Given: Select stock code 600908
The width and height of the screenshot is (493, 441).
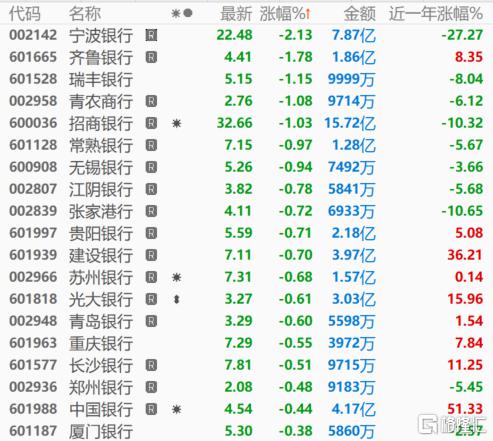Looking at the screenshot, I should click(33, 167).
